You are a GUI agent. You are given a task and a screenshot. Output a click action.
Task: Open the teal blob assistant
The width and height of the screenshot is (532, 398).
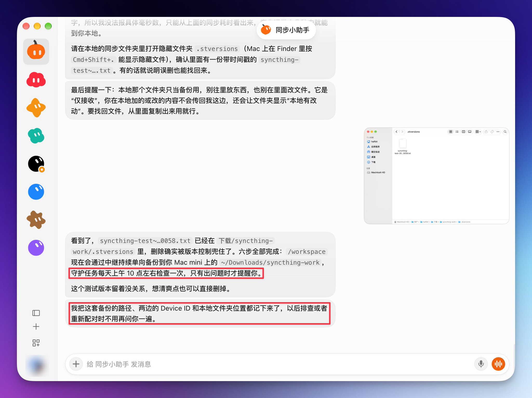coord(36,136)
